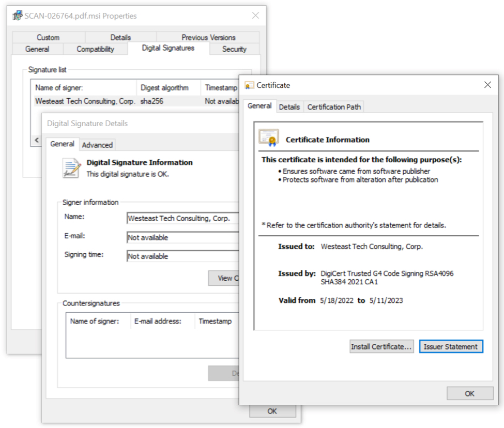Switch to the Previous Versions tab
The height and width of the screenshot is (428, 504).
[x=208, y=37]
